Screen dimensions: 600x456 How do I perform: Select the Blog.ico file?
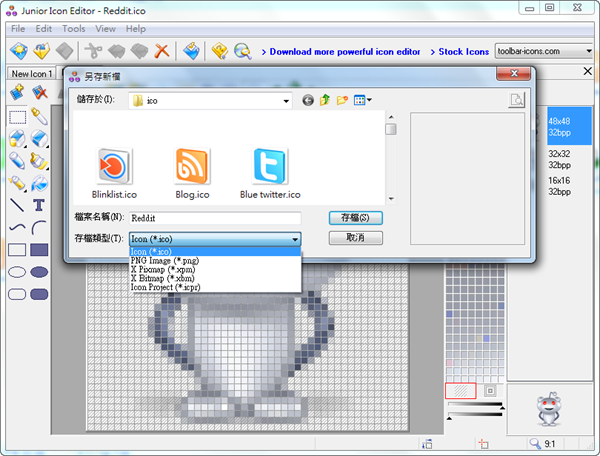click(192, 174)
